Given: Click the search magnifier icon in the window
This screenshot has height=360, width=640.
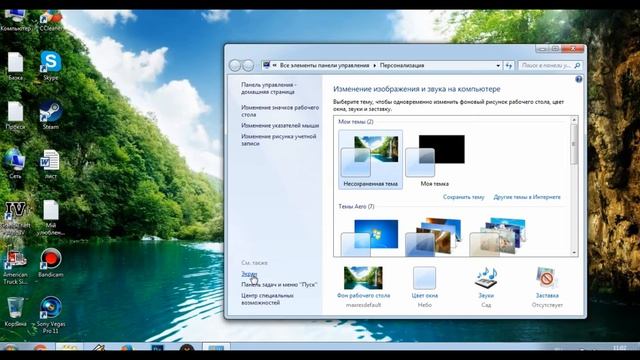Looking at the screenshot, I should click(x=577, y=65).
